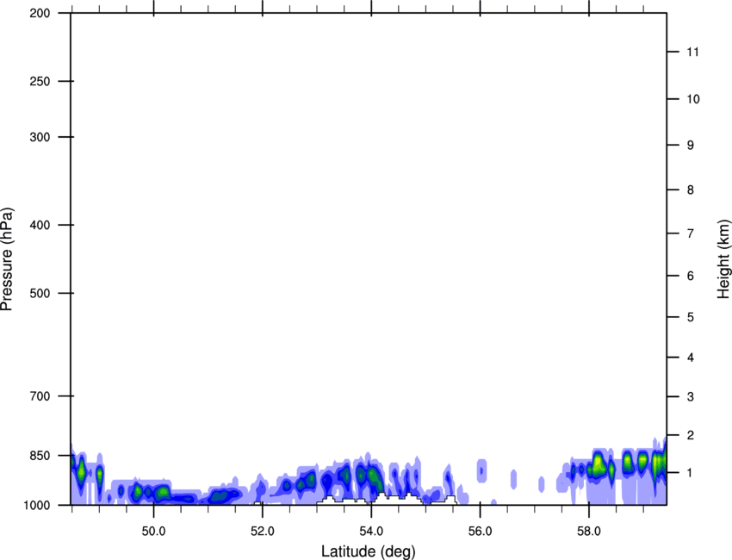
Task: Click height tick label 6
Action: pyautogui.click(x=691, y=276)
